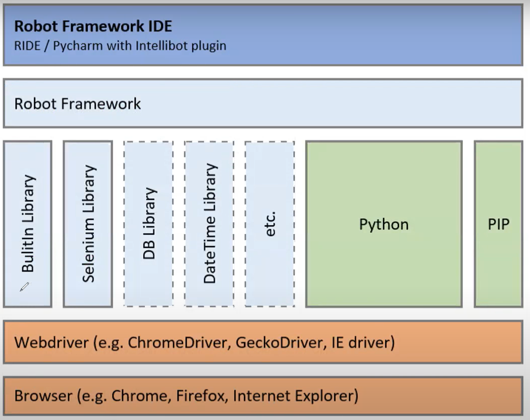Select the Browser bar
The width and height of the screenshot is (530, 420).
pos(262,396)
